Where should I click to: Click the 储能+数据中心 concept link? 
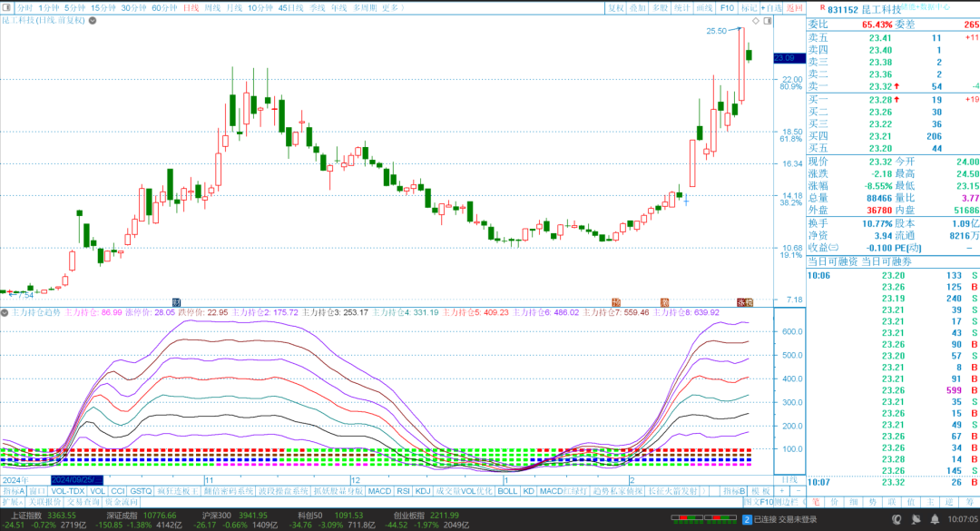[x=925, y=7]
